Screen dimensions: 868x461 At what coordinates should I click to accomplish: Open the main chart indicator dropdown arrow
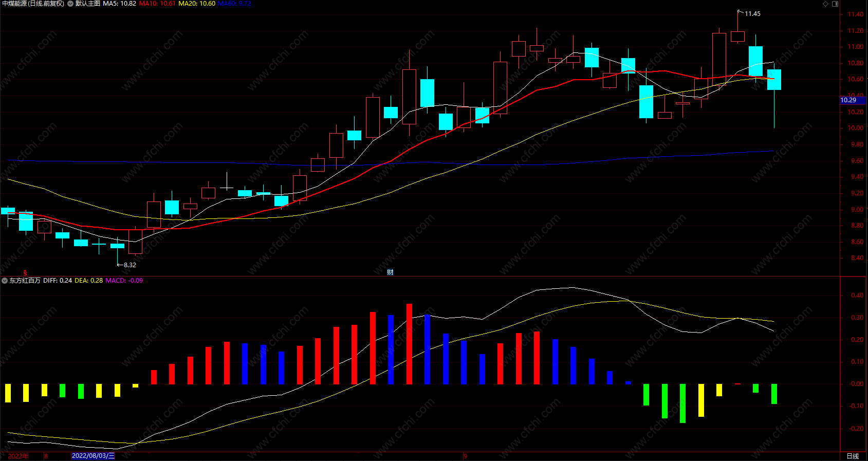click(x=70, y=4)
